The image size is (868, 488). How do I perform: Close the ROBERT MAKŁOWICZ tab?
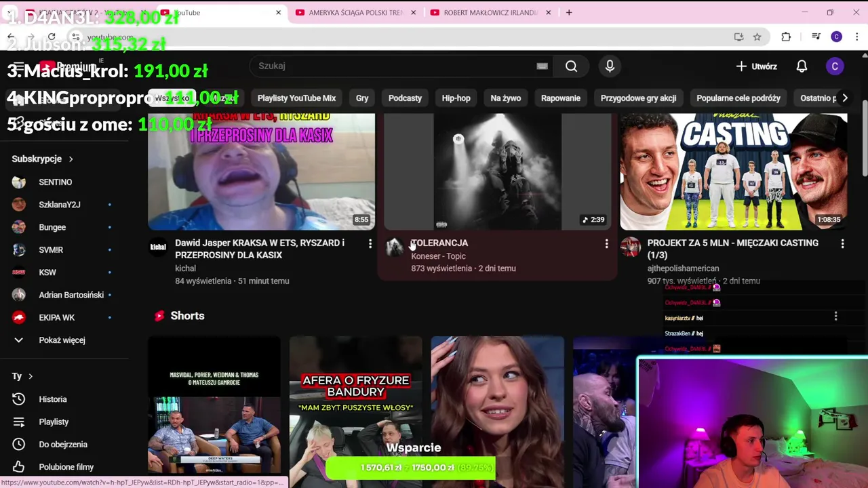click(x=548, y=12)
